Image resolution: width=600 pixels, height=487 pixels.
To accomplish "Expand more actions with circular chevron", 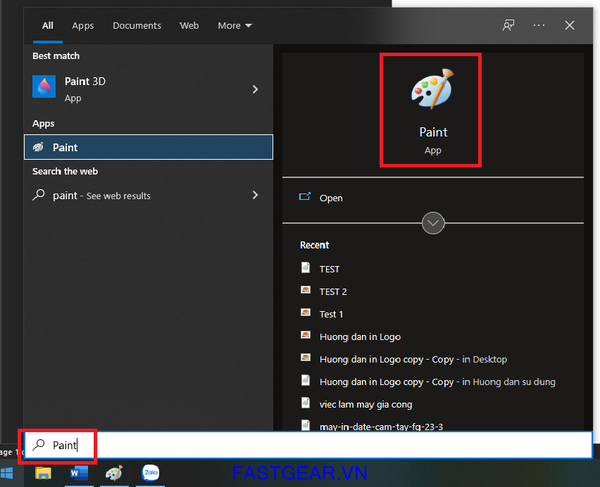I will coord(433,223).
